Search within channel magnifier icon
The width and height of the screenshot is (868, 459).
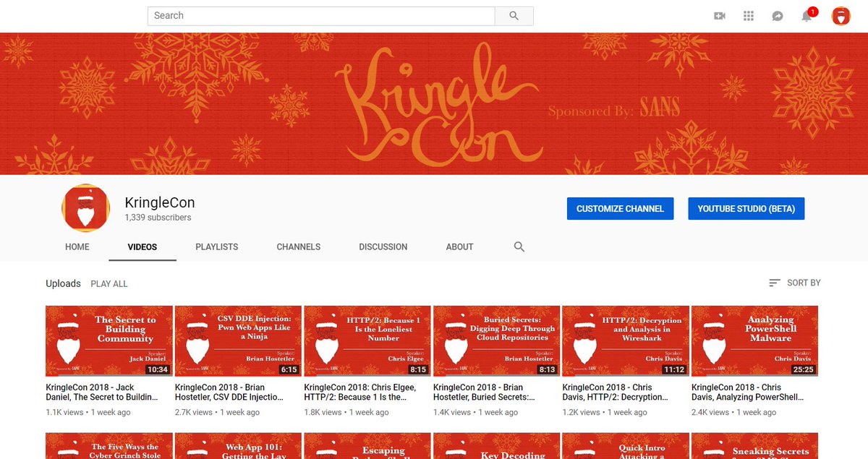click(519, 246)
